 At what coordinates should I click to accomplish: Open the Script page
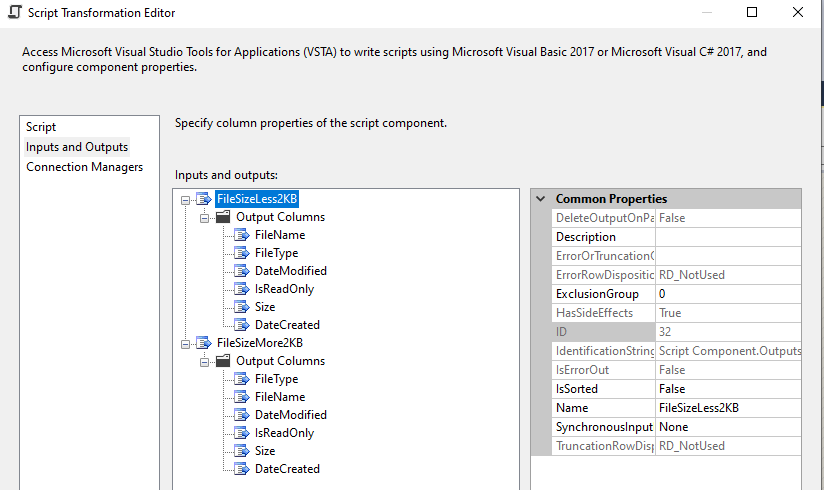[x=41, y=127]
